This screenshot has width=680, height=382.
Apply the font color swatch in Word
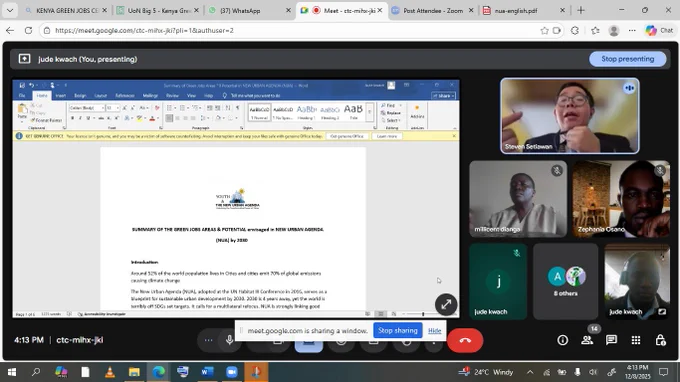pyautogui.click(x=152, y=118)
